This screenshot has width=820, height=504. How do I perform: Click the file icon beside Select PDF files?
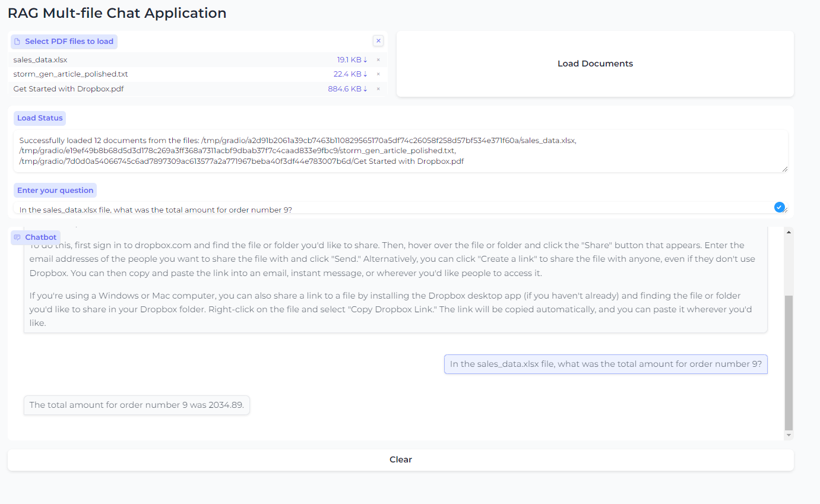click(x=17, y=42)
